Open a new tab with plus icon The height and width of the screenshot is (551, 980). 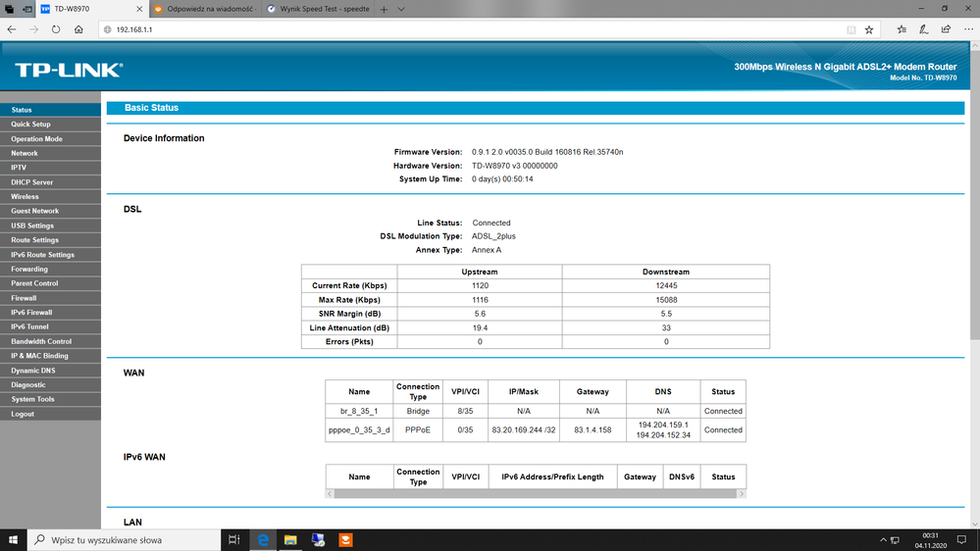pos(384,10)
